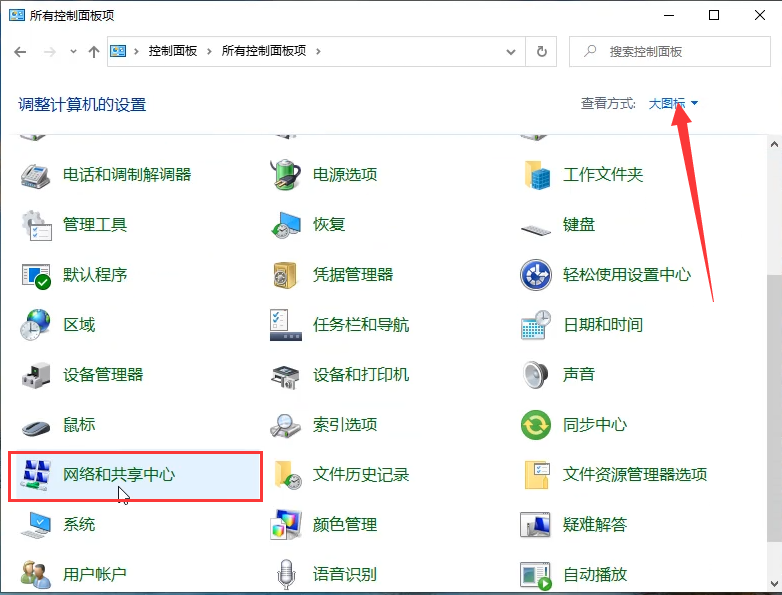Viewport: 782px width, 595px height.
Task: Open the 鼠标 mouse icon
Action: coord(36,425)
